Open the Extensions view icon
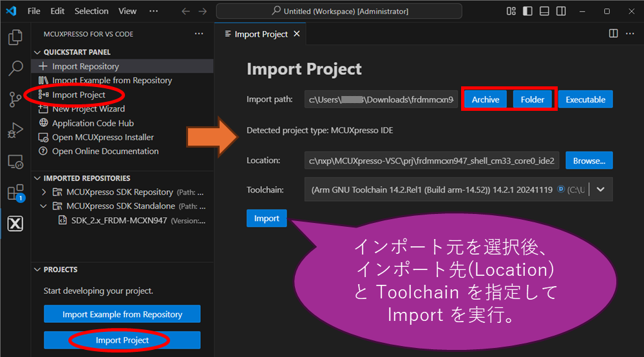This screenshot has width=644, height=357. 15,193
